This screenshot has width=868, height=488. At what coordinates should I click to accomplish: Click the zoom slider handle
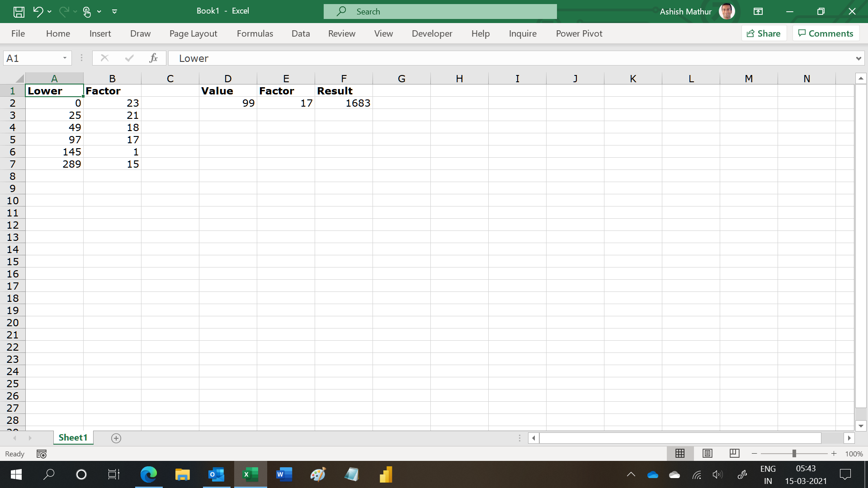(x=794, y=454)
